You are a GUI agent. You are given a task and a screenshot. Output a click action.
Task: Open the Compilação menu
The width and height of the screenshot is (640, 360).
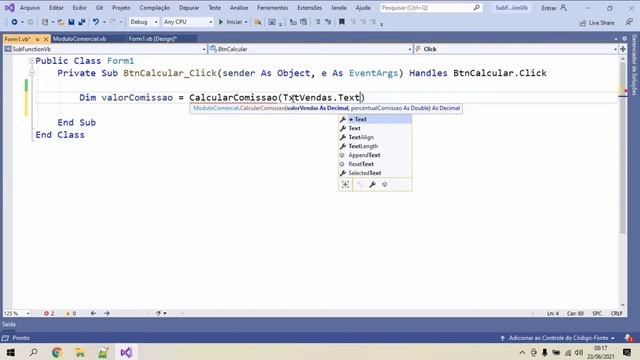pos(154,8)
